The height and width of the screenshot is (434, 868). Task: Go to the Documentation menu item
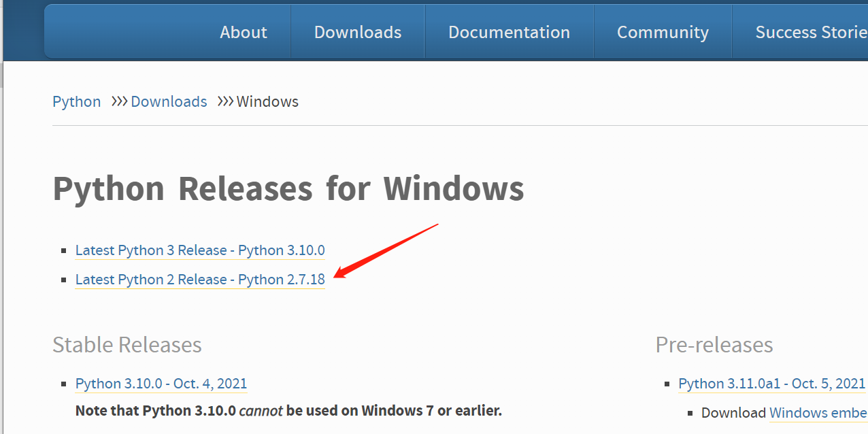(509, 32)
